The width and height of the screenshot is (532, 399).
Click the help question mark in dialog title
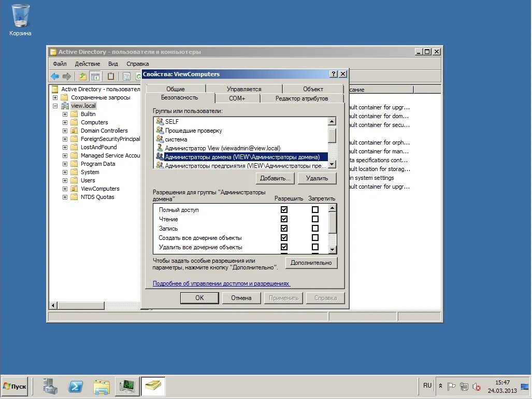pyautogui.click(x=334, y=74)
